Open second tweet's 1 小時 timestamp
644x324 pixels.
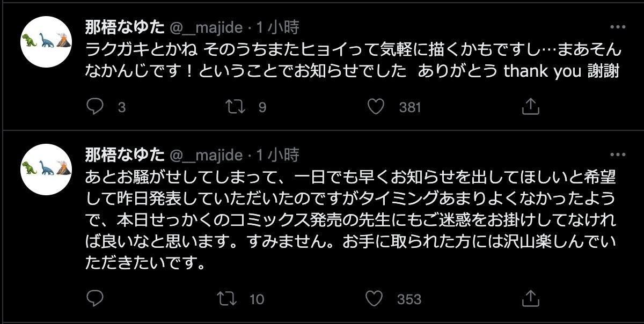(277, 156)
